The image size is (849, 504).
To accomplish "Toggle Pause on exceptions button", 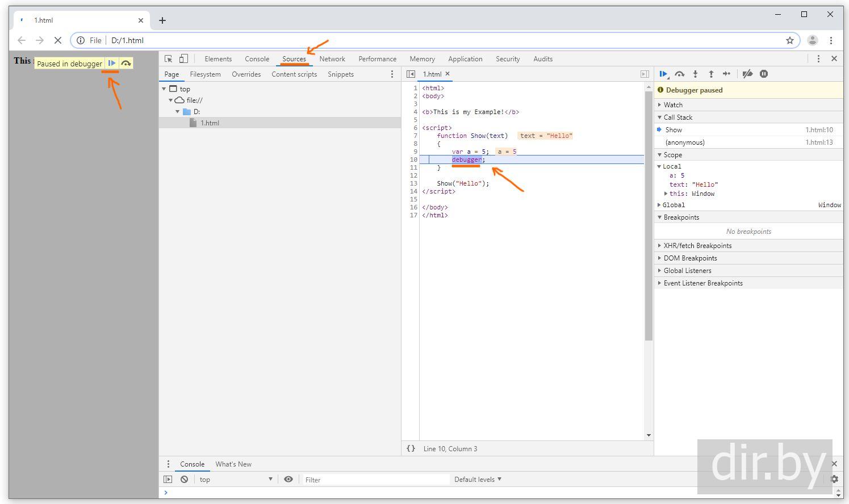I will tap(764, 74).
